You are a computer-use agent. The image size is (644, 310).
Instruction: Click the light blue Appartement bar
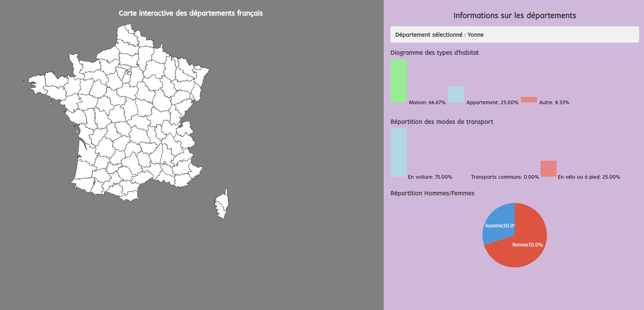pos(456,94)
